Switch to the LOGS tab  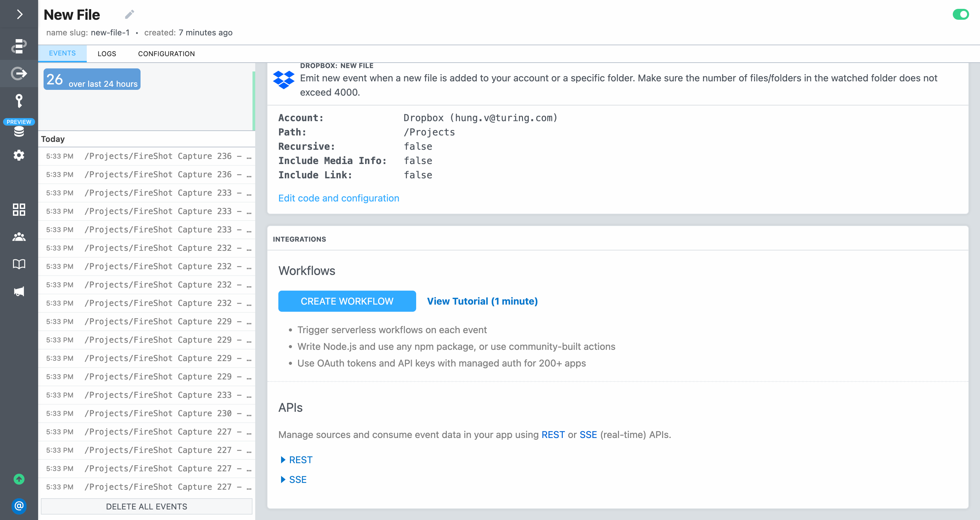(x=107, y=53)
